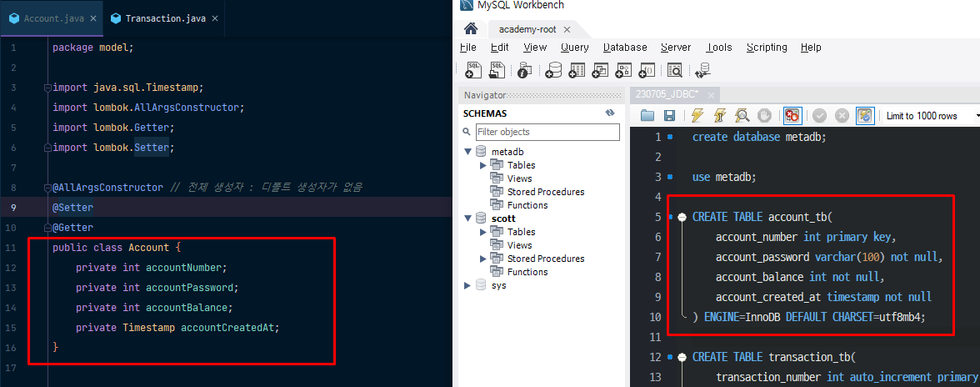Collapse the scott schema node
Viewport: 980px width, 387px height.
[x=468, y=219]
